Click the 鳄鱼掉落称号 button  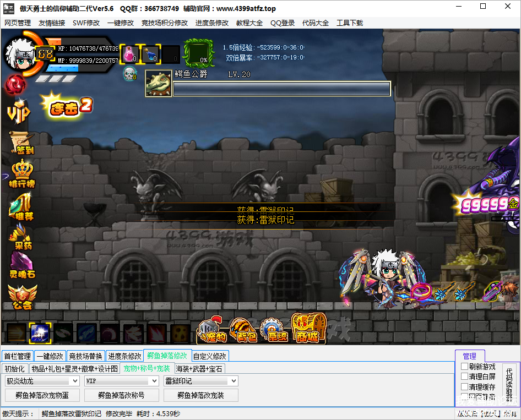tap(122, 395)
